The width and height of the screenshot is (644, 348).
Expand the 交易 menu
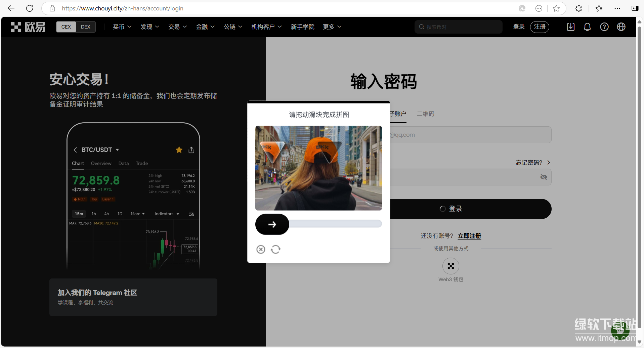click(x=177, y=27)
